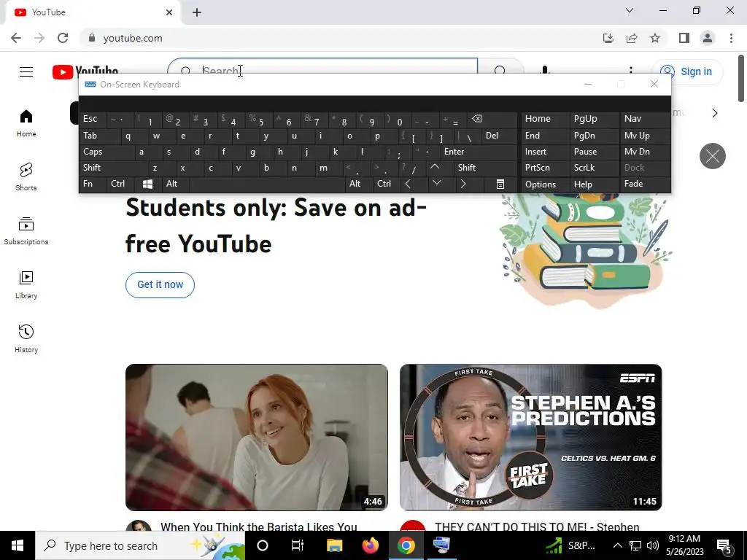Viewport: 747px width, 560px height.
Task: Open the YouTube hamburger guide menu
Action: (26, 71)
